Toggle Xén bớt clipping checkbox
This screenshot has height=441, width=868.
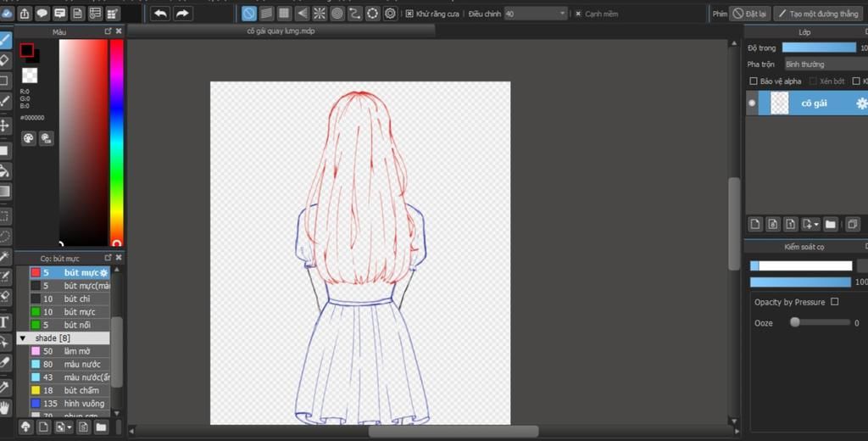coord(813,81)
